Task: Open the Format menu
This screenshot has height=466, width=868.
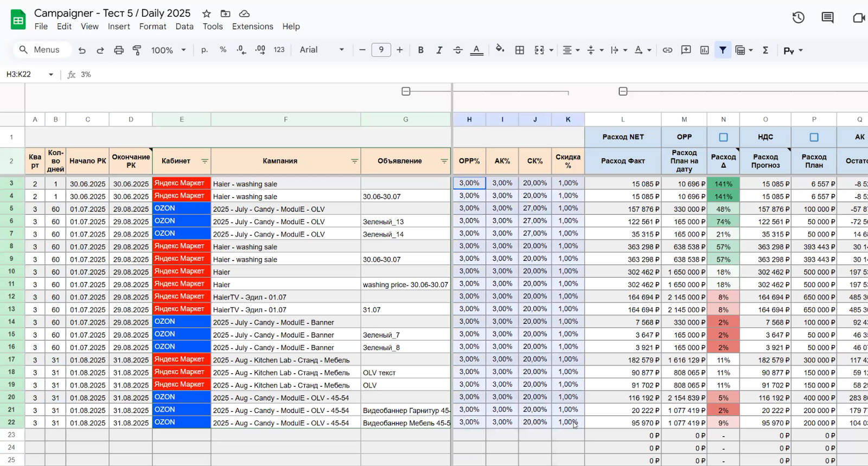Action: [x=152, y=27]
